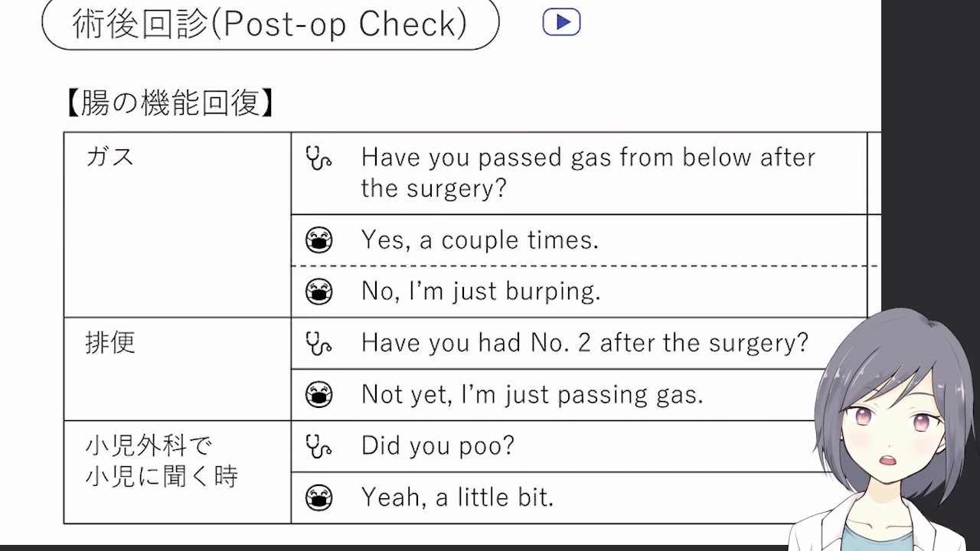Click the masked face icon beside "Yes, a couple times."

pos(318,240)
